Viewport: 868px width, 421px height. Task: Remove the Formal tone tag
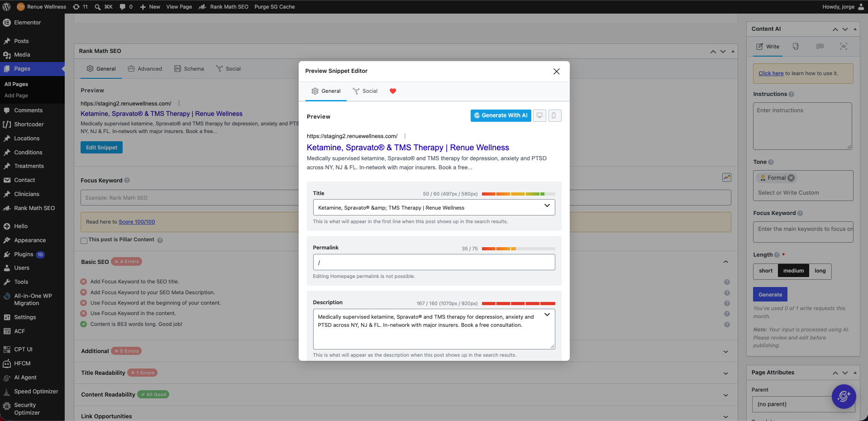click(x=791, y=178)
